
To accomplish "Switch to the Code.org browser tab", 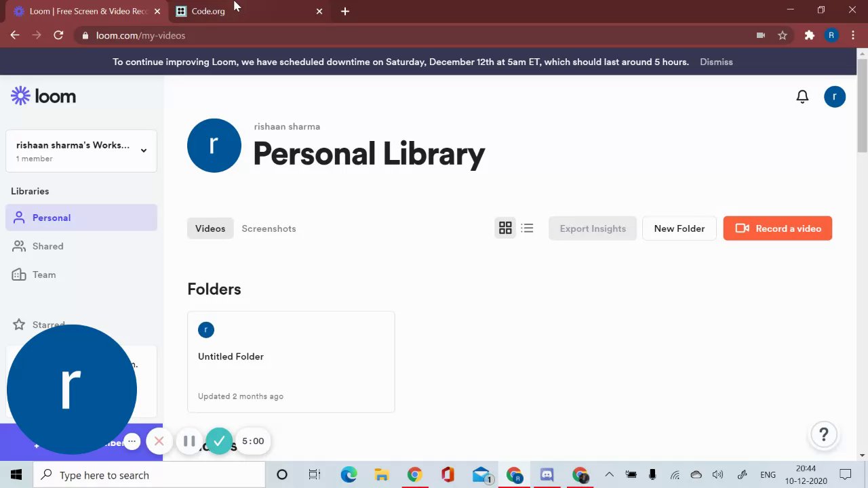I will click(x=248, y=12).
